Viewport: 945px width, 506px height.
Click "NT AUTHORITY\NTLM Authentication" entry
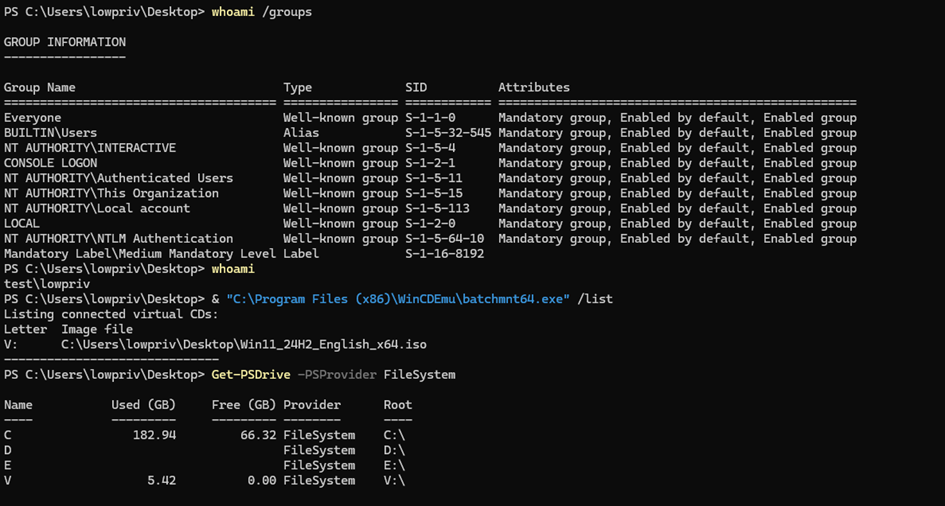point(118,239)
